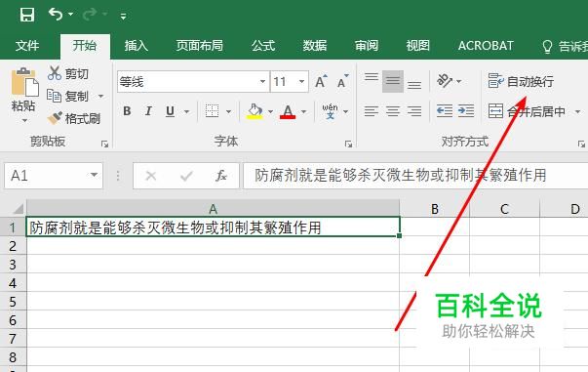The height and width of the screenshot is (372, 588).
Task: Cancel entry with the X icon
Action: click(151, 176)
